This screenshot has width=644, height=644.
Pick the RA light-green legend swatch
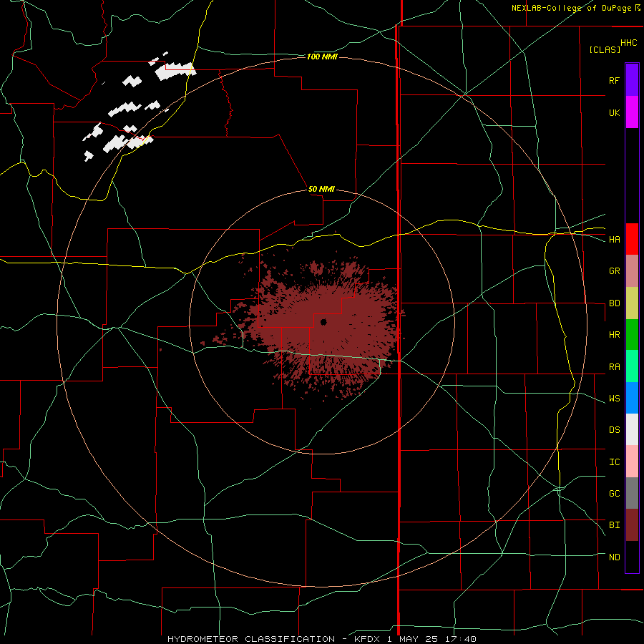click(x=632, y=366)
